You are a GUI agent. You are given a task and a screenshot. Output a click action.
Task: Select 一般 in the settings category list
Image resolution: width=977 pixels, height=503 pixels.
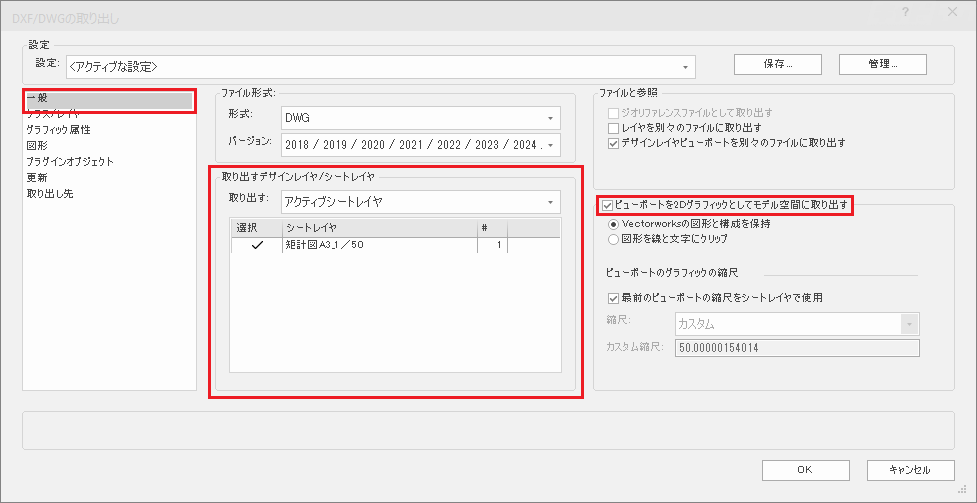(x=38, y=98)
